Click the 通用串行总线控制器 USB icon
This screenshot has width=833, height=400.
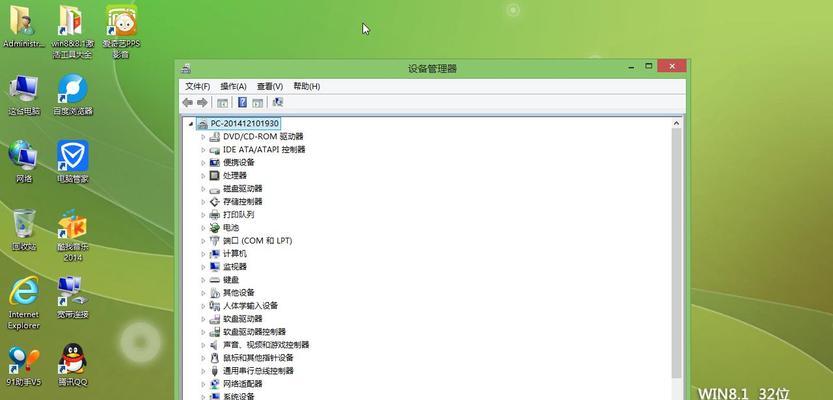click(x=215, y=371)
